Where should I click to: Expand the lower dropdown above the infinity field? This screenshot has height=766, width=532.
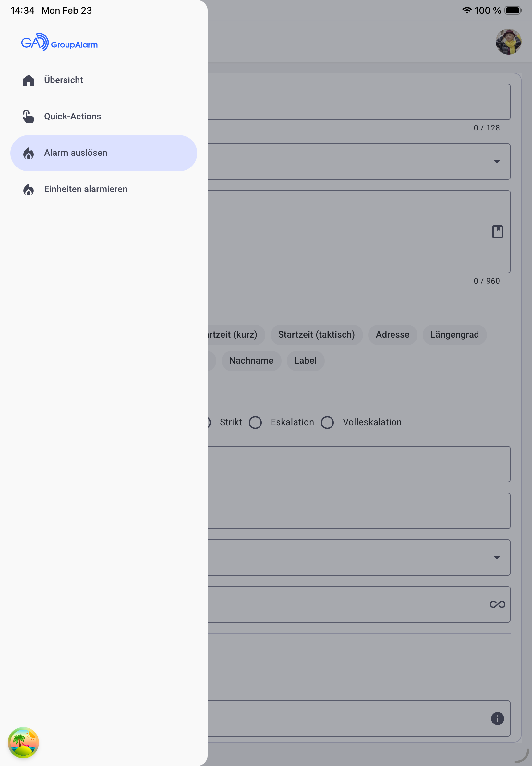click(496, 558)
